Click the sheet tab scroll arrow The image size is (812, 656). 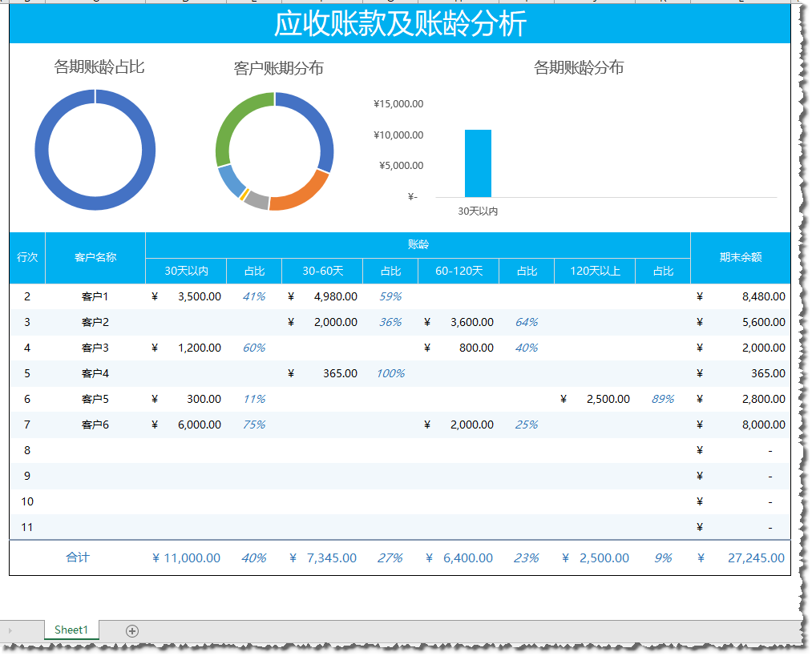10,630
